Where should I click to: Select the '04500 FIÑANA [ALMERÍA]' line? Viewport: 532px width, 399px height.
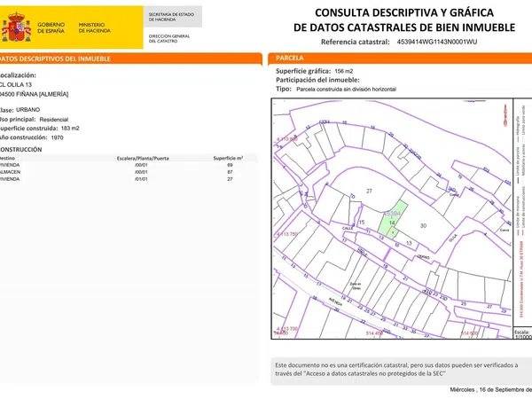pyautogui.click(x=34, y=94)
